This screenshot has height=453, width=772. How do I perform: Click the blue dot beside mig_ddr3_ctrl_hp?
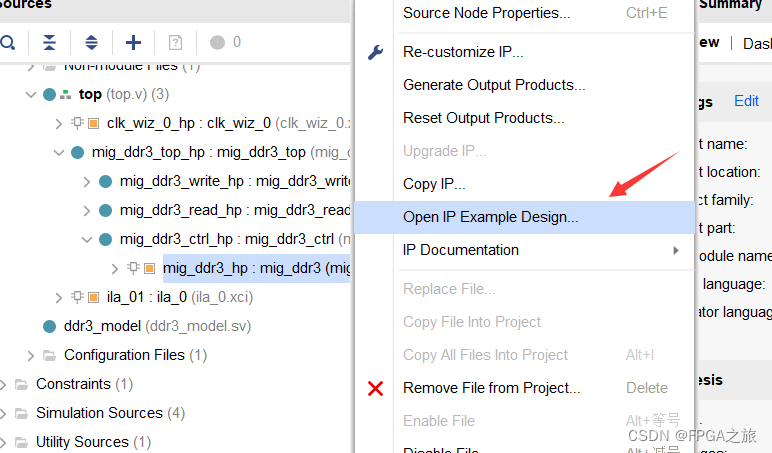coord(105,240)
